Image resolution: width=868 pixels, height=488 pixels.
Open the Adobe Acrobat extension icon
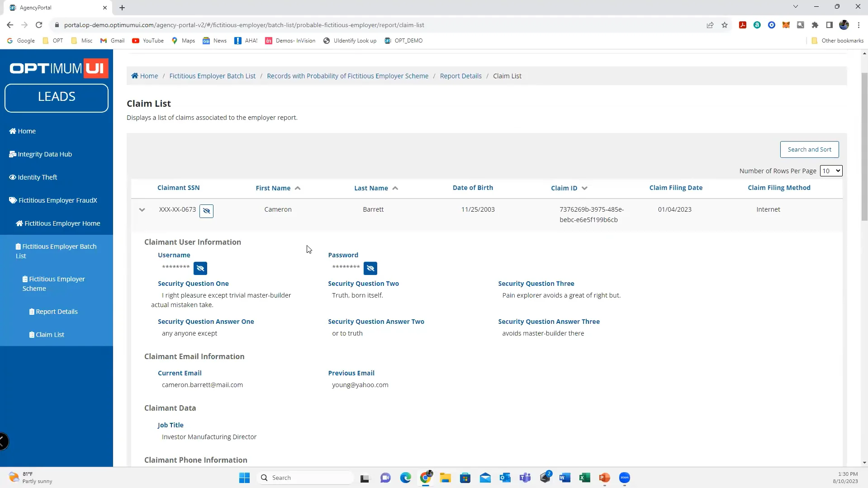coord(743,25)
